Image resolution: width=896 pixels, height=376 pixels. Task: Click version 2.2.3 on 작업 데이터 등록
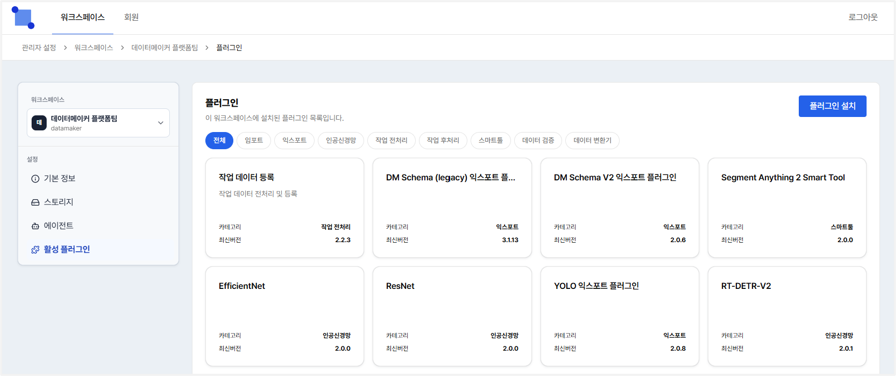coord(342,240)
